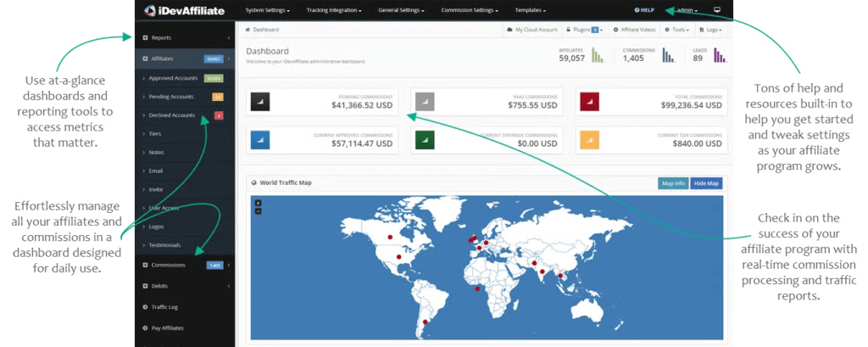Open Email in sidebar
The image size is (868, 347).
[185, 171]
